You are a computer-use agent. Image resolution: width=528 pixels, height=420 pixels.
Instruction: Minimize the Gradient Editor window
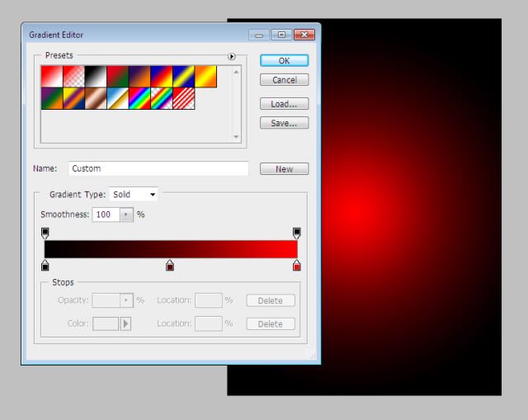point(258,35)
